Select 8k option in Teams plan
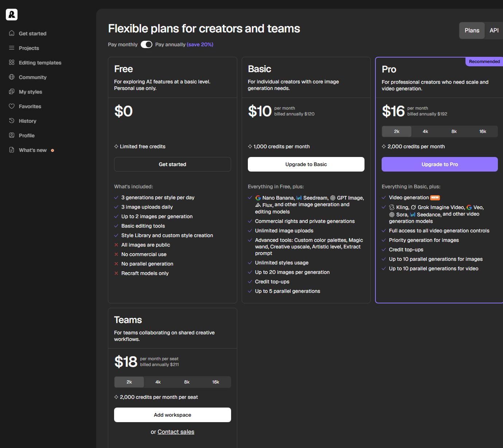This screenshot has height=448, width=503. (187, 382)
